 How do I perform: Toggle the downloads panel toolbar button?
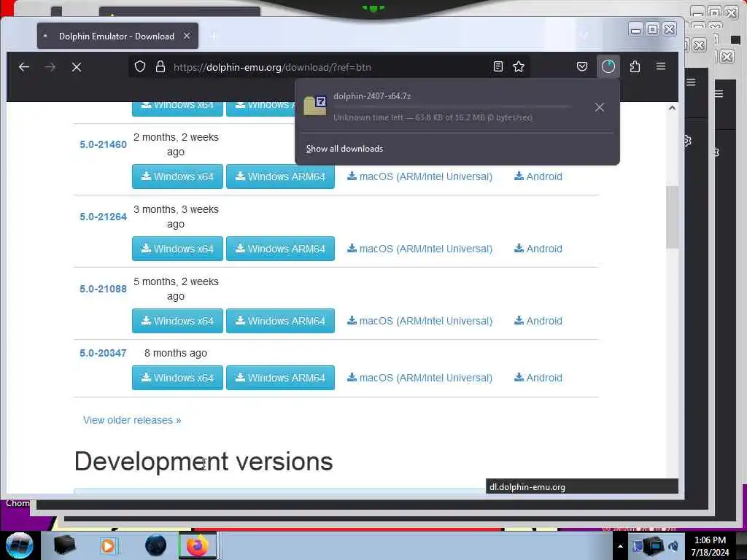click(x=608, y=66)
